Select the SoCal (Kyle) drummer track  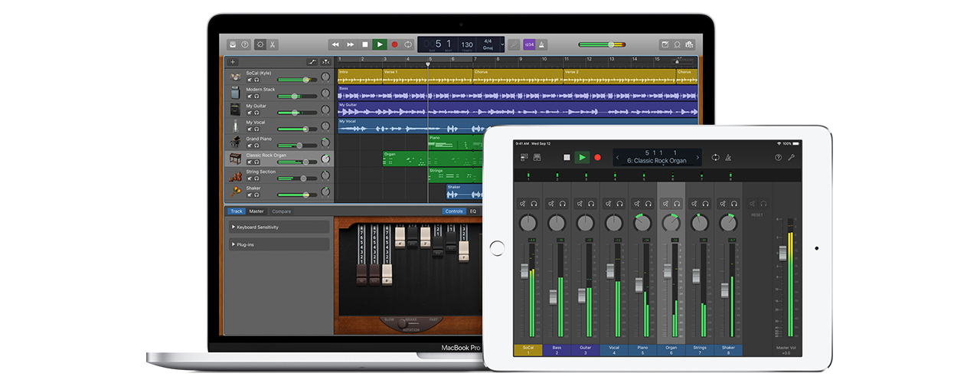coord(280,77)
